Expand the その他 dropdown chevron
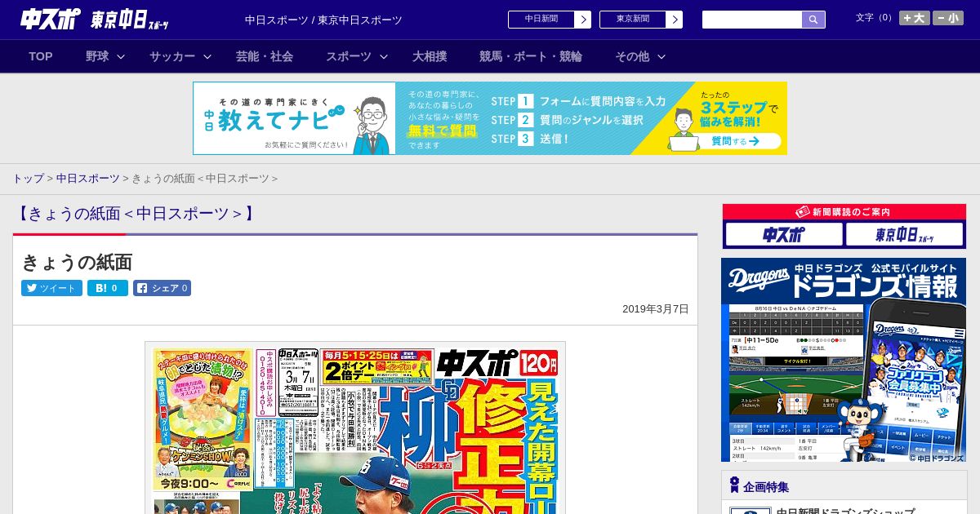 tap(661, 56)
